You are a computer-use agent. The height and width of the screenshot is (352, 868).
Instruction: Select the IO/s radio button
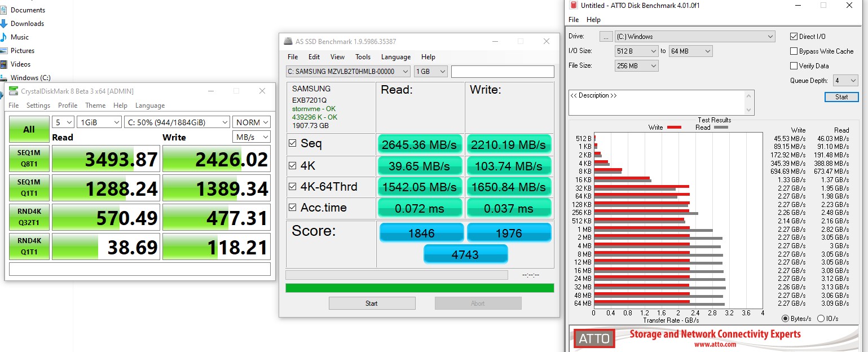821,319
